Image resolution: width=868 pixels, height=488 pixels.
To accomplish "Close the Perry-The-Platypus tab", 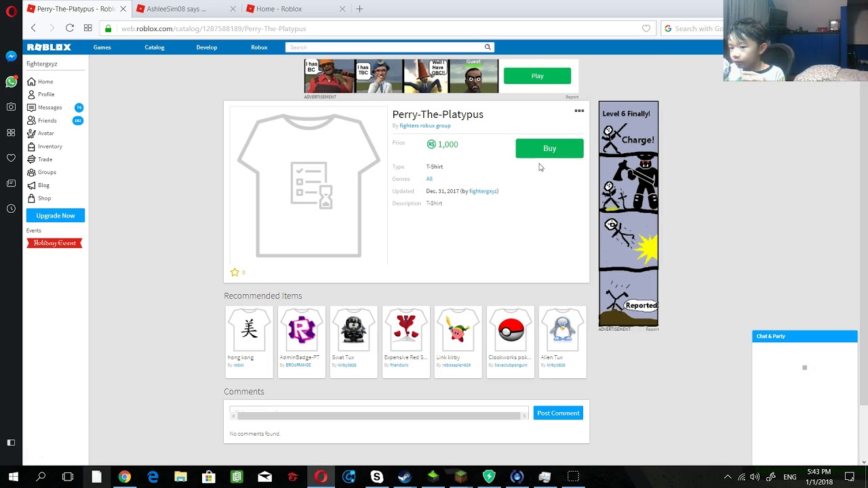I will [122, 9].
